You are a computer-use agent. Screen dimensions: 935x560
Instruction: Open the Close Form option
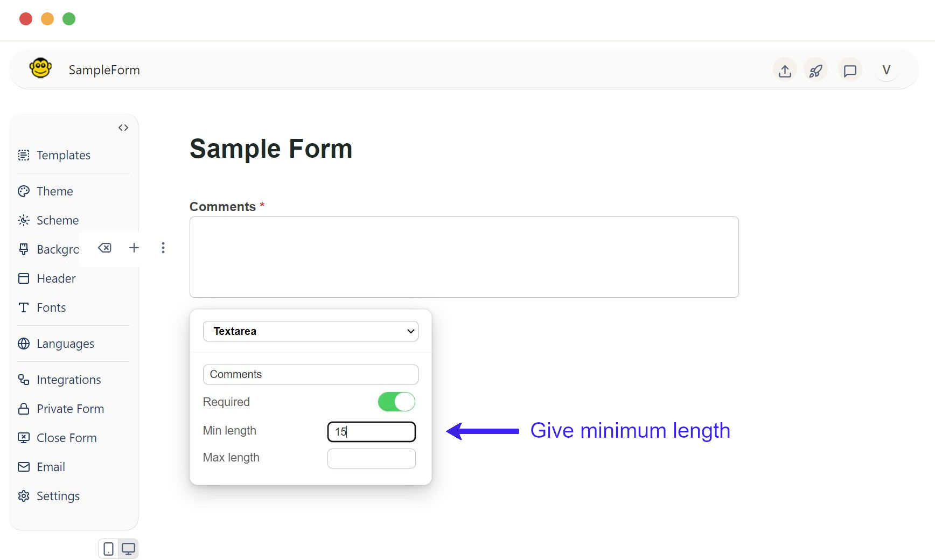click(67, 438)
